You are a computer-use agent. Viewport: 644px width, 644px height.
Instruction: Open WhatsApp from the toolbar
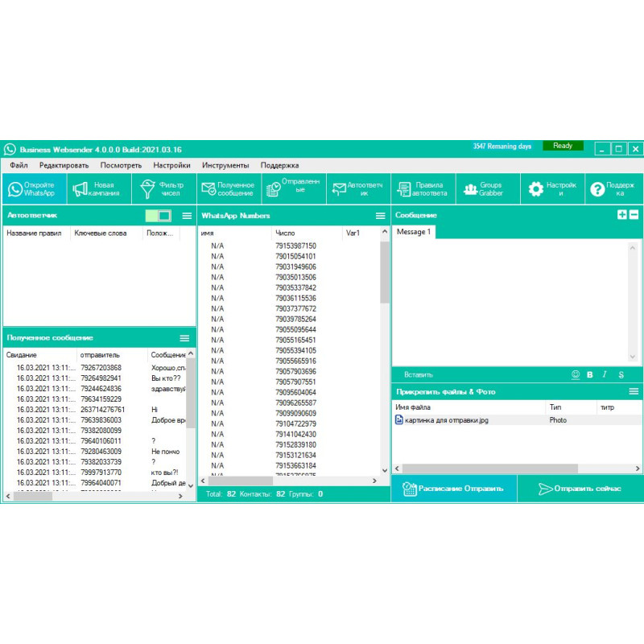pyautogui.click(x=33, y=189)
